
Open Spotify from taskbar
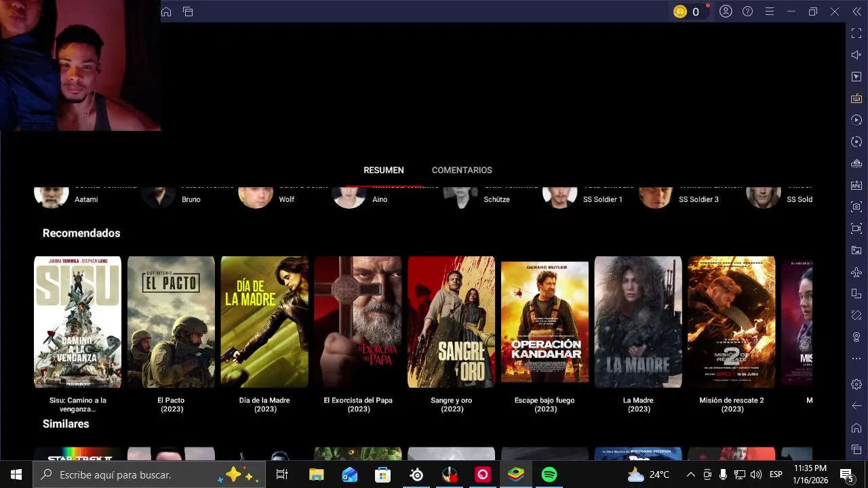549,474
